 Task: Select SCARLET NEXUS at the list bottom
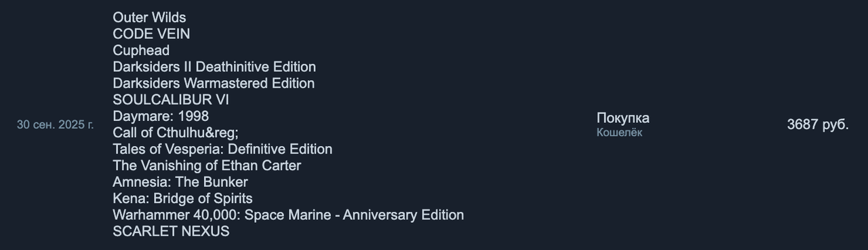pos(171,231)
